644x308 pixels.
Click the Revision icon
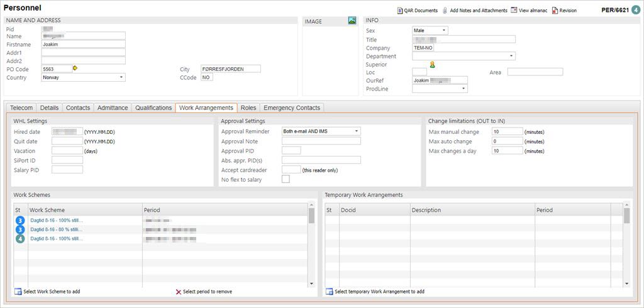coord(555,11)
